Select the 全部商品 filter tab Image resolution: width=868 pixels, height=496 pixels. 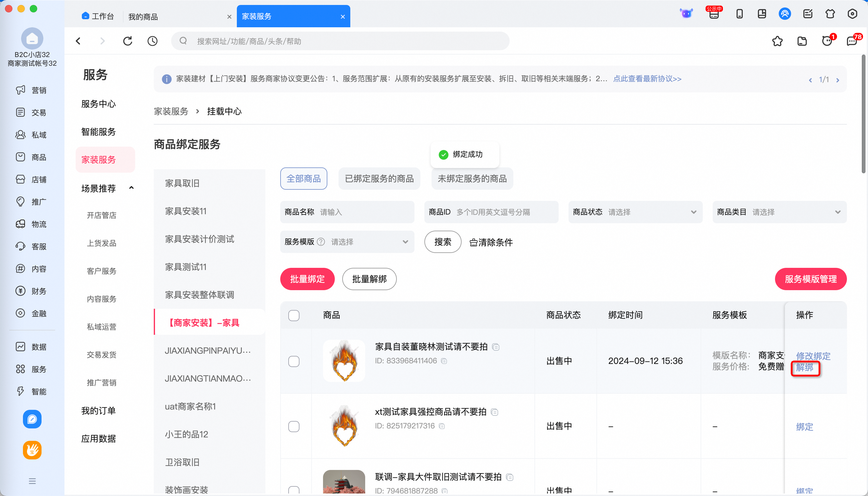click(x=303, y=179)
